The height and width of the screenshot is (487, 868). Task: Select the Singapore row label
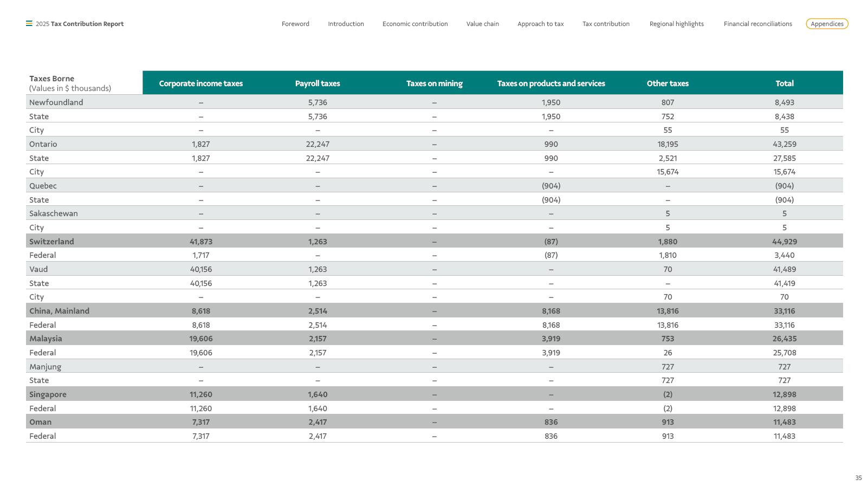48,394
